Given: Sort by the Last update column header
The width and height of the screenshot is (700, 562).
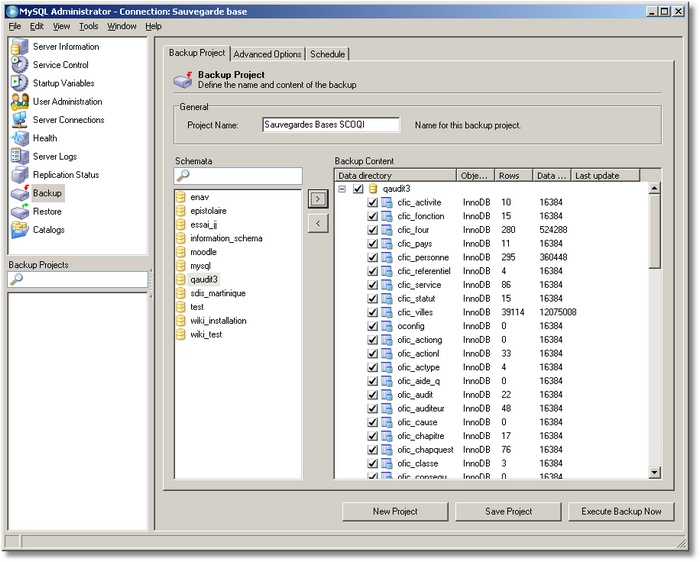Looking at the screenshot, I should pyautogui.click(x=605, y=176).
